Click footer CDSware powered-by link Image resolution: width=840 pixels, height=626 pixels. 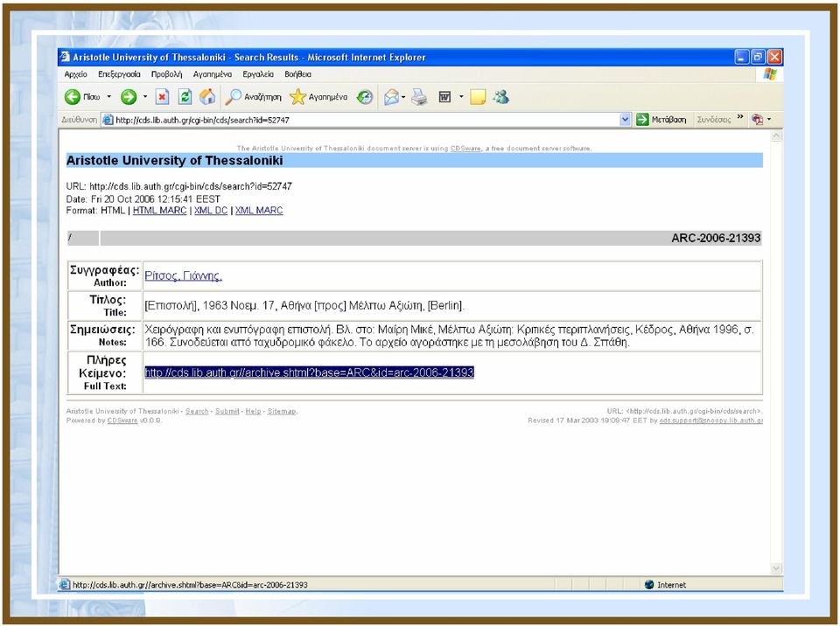(122, 421)
